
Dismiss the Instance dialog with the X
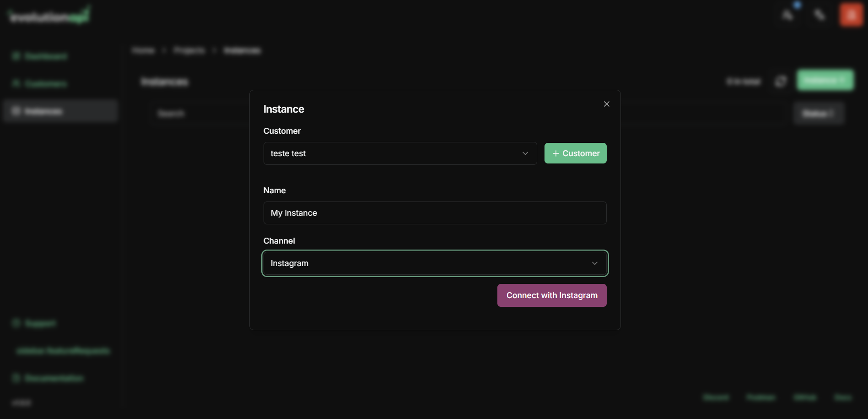pyautogui.click(x=606, y=104)
